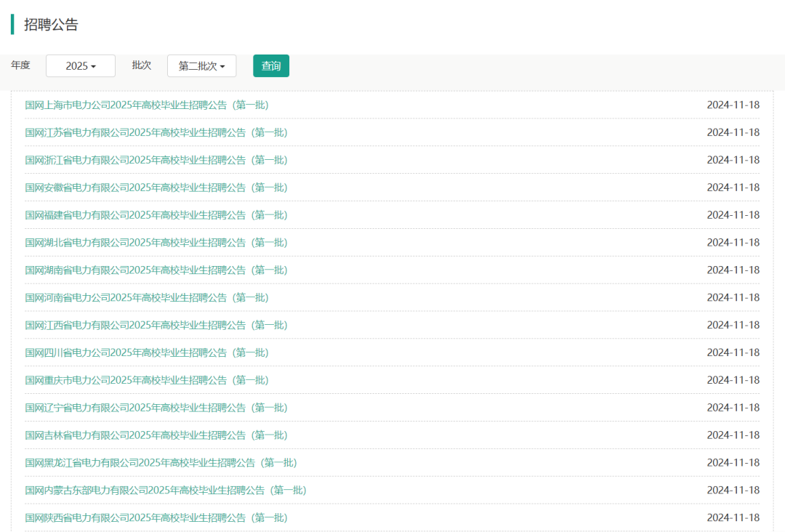This screenshot has width=785, height=532.
Task: Open 国网黑龙江省电力有限公司 recruitment announcement
Action: (x=161, y=463)
